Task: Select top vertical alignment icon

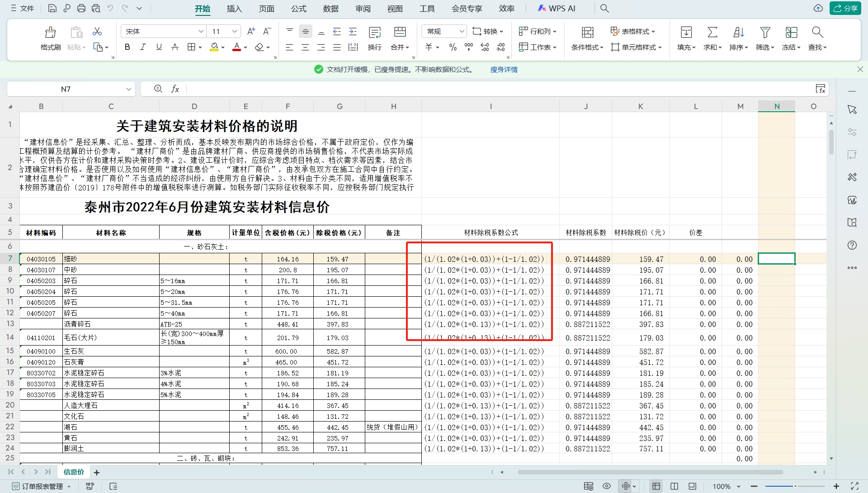Action: (290, 31)
